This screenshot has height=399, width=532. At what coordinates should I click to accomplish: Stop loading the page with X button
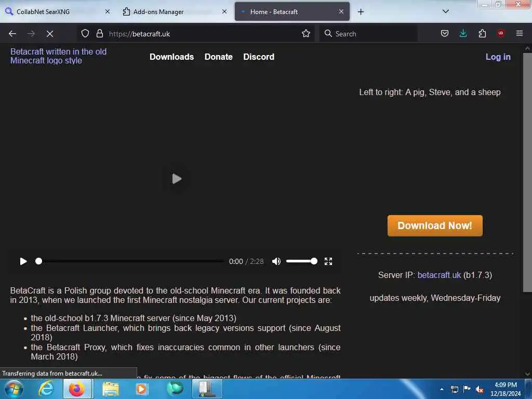coord(50,34)
